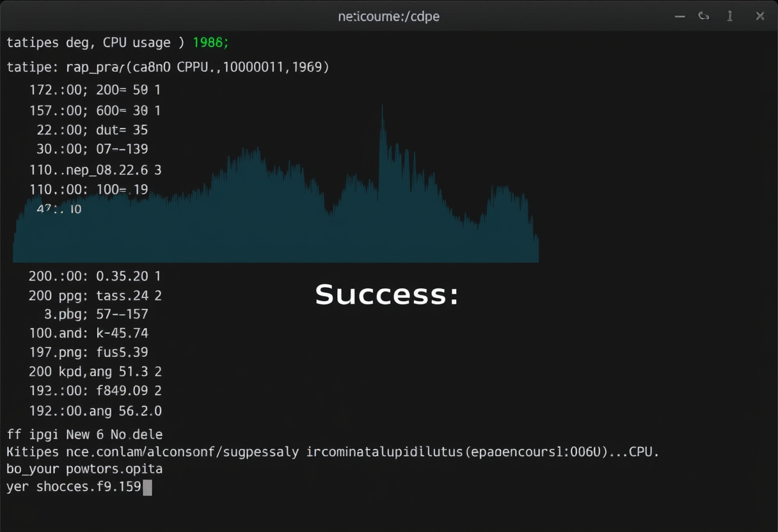Select the line "bo_your powtors.opita"
778x532 pixels.
(x=84, y=469)
